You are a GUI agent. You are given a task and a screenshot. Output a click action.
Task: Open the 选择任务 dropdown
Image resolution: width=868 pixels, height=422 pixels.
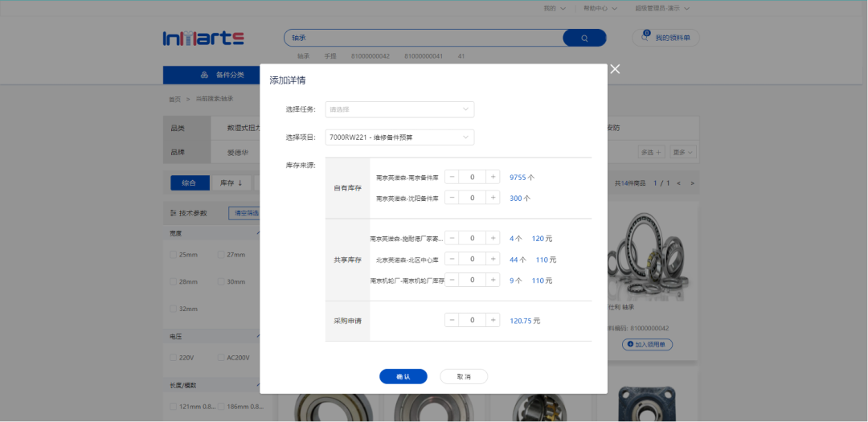click(x=399, y=109)
